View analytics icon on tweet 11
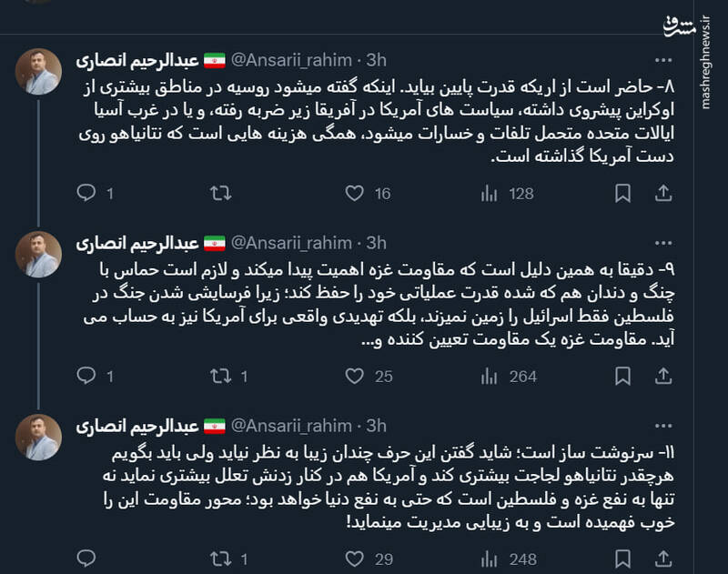 click(x=490, y=553)
